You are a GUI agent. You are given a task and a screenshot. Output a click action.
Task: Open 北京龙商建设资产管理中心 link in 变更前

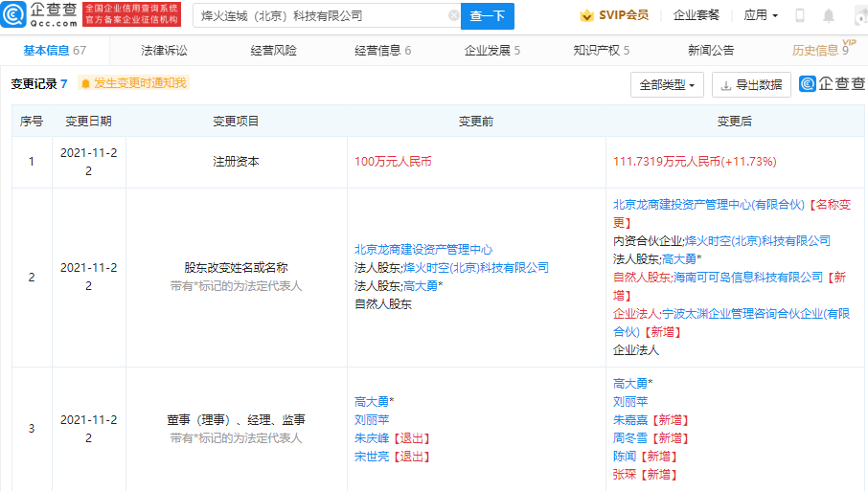tap(423, 250)
